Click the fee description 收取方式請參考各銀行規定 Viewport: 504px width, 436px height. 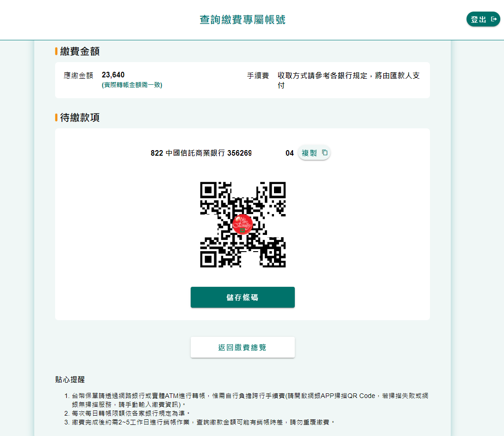click(349, 81)
